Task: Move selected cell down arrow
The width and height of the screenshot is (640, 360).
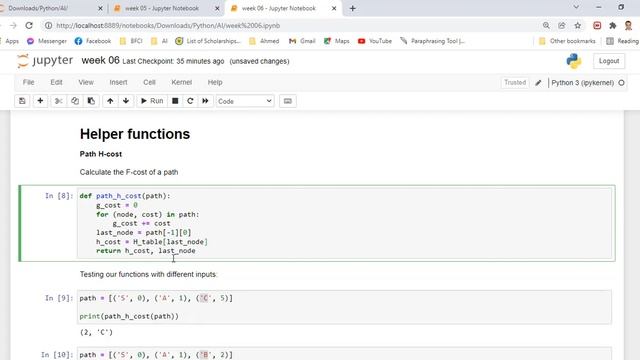Action: coord(126,101)
